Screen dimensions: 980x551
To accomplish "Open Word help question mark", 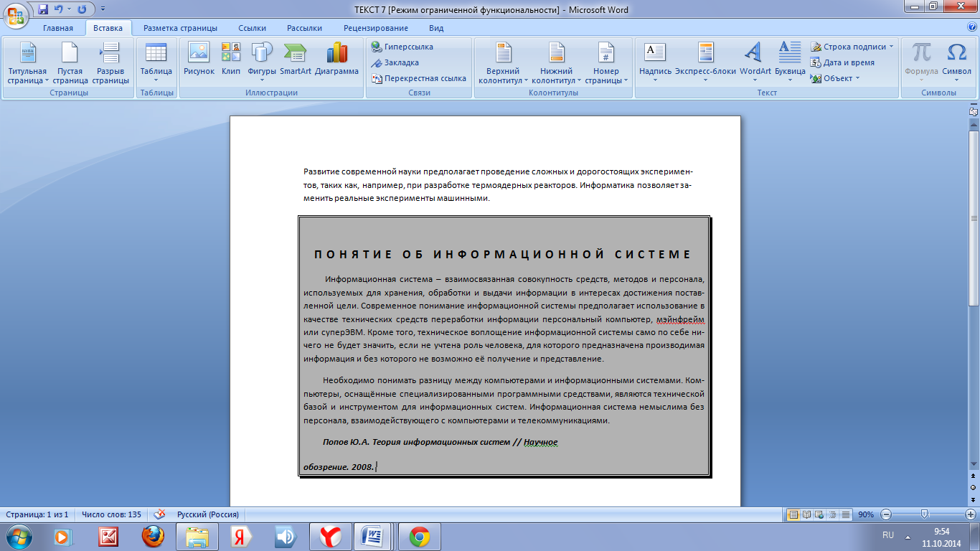I will click(x=972, y=27).
